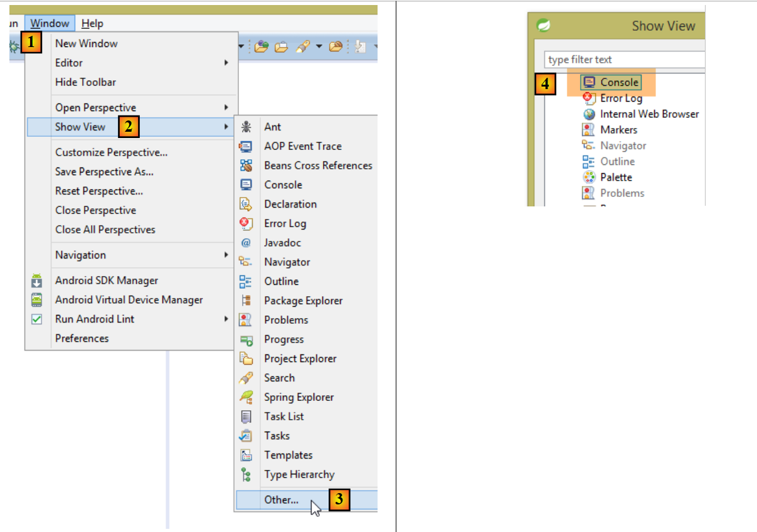Click the AOP Event Trace icon

click(246, 146)
